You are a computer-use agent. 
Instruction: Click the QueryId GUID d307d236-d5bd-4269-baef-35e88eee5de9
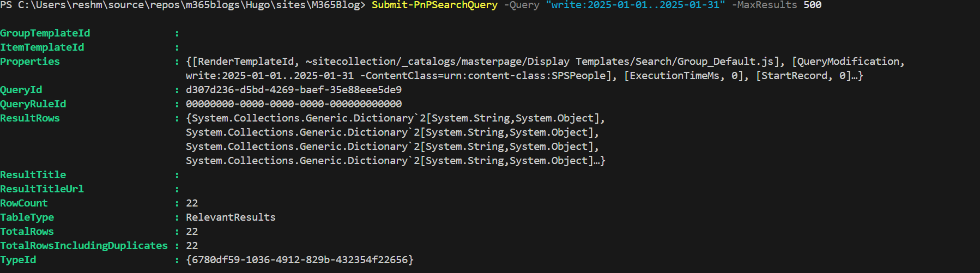pos(294,90)
